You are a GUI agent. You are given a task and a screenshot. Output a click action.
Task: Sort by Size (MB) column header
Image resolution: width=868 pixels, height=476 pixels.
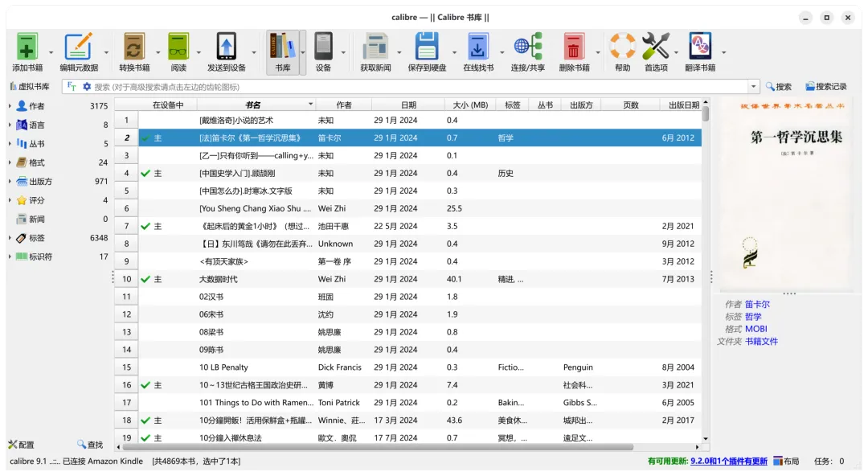coord(470,105)
